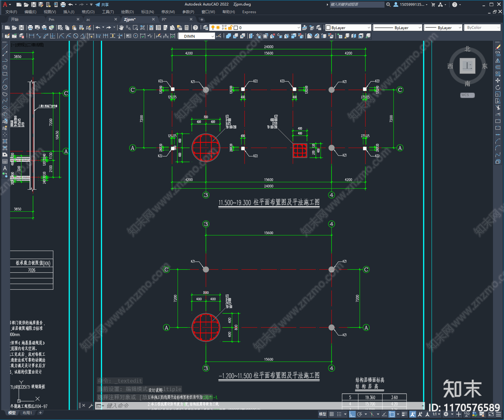Click the 北 north label on the ViewCube compass
504x420 pixels.
point(467,49)
